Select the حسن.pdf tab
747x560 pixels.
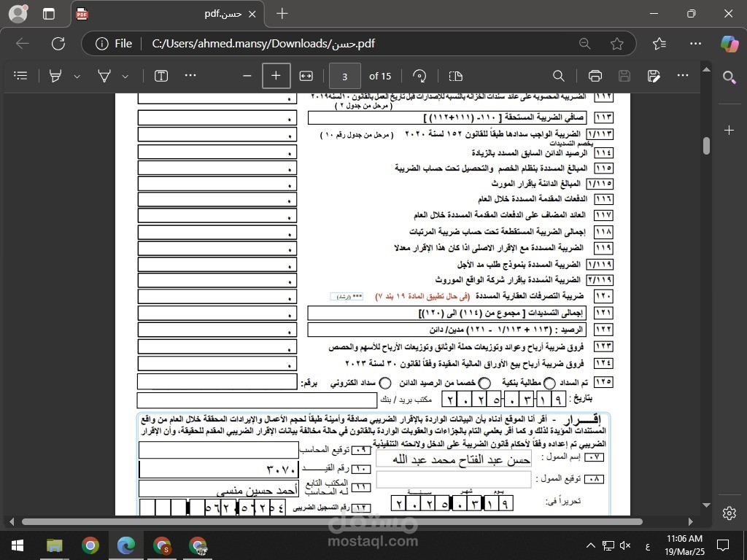(168, 15)
